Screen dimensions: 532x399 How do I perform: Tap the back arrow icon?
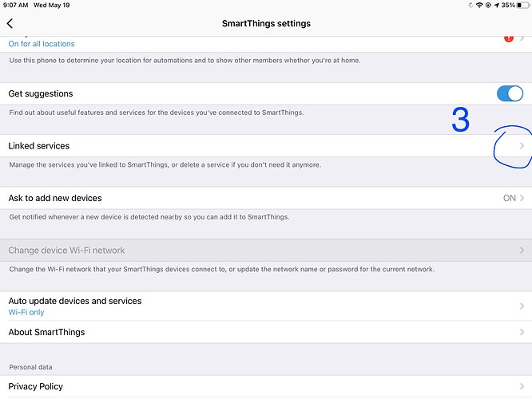point(10,23)
